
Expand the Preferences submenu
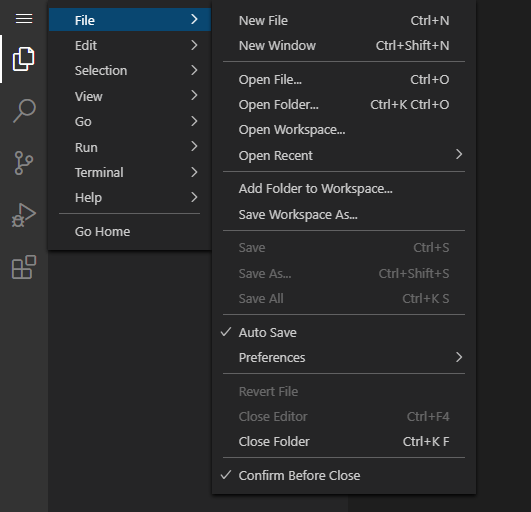click(x=344, y=358)
